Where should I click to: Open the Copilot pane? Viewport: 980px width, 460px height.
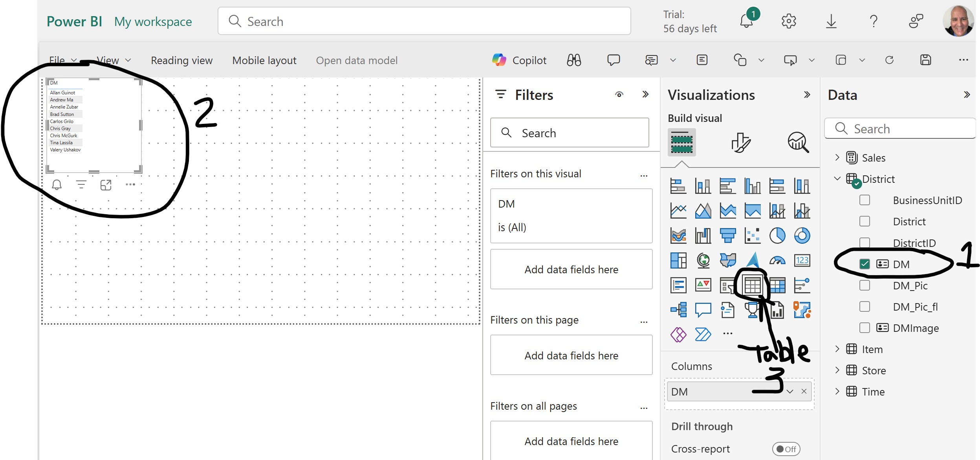(x=519, y=60)
